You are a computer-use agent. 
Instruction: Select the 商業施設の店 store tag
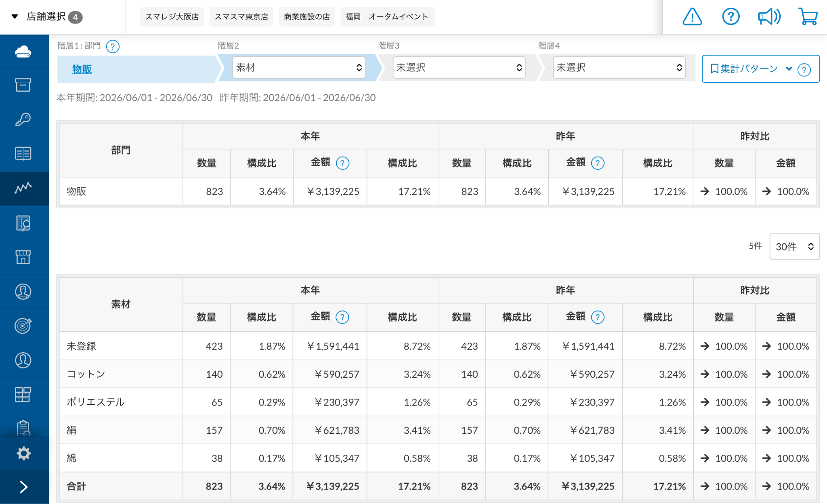307,17
